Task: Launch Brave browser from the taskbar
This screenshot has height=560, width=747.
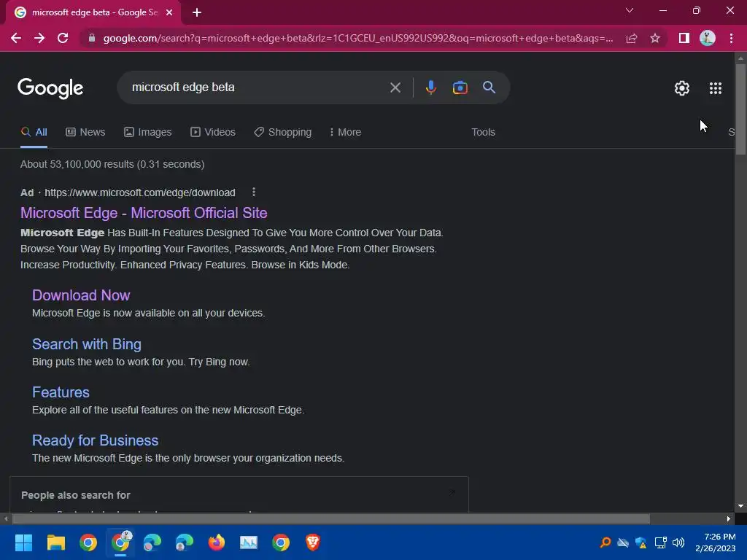Action: point(312,542)
